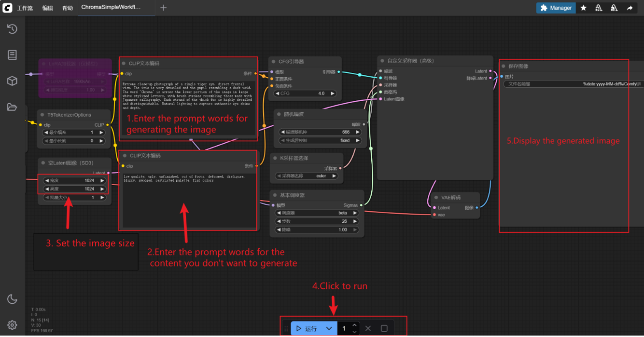Open the queue history sidebar icon
This screenshot has height=337, width=644.
click(x=12, y=29)
